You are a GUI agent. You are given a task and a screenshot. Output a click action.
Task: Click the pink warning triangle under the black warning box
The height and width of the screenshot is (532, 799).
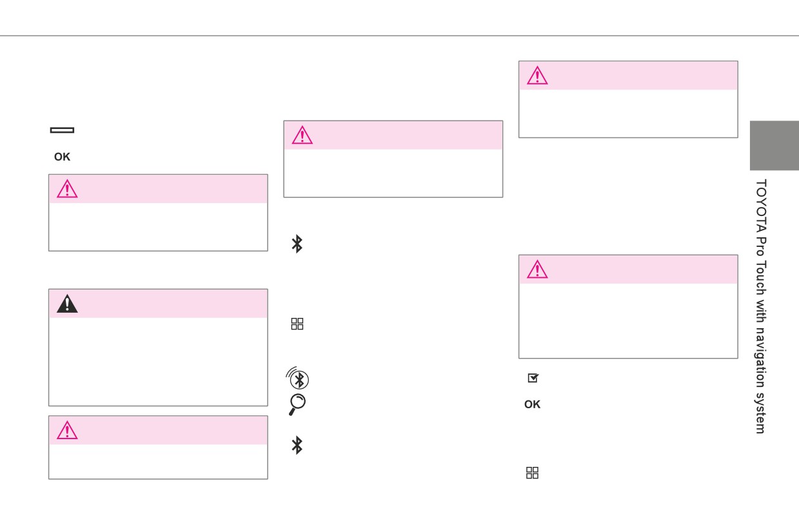tap(67, 430)
